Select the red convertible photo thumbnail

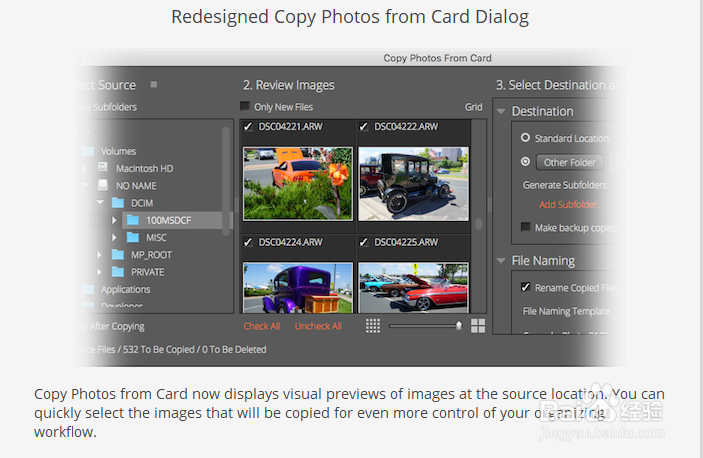click(x=413, y=288)
